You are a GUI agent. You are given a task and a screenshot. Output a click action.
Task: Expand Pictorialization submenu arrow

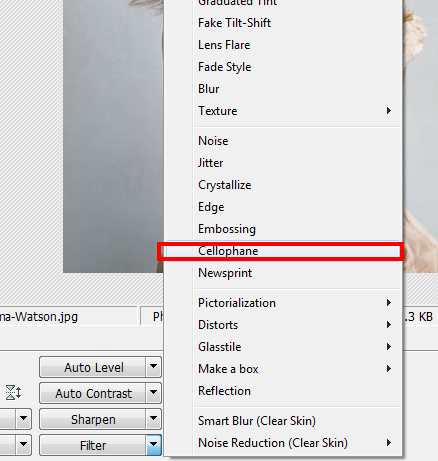pos(389,303)
